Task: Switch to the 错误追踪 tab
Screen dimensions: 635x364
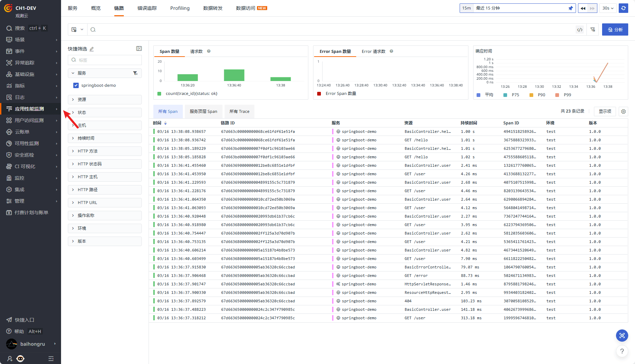Action: click(x=147, y=8)
